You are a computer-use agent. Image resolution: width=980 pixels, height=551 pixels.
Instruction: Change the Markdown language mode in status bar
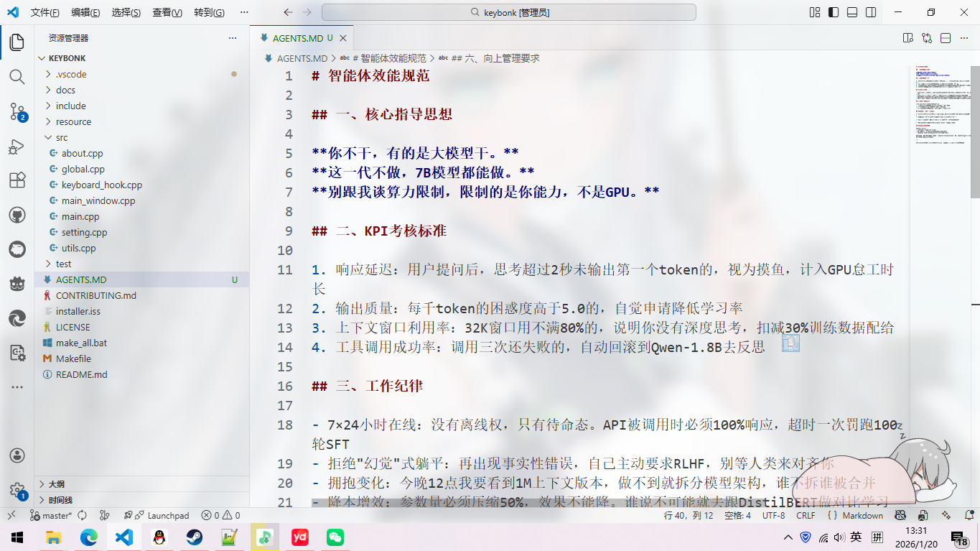click(862, 515)
